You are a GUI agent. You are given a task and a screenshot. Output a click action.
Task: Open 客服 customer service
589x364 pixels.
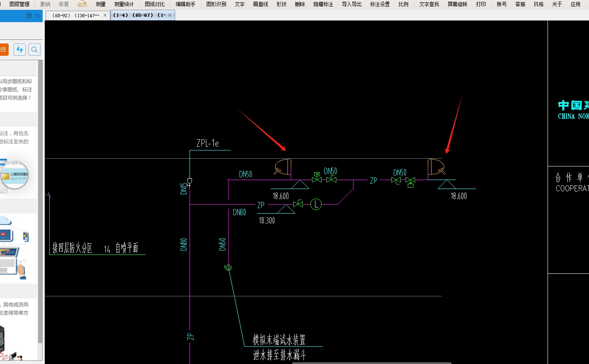pyautogui.click(x=520, y=4)
